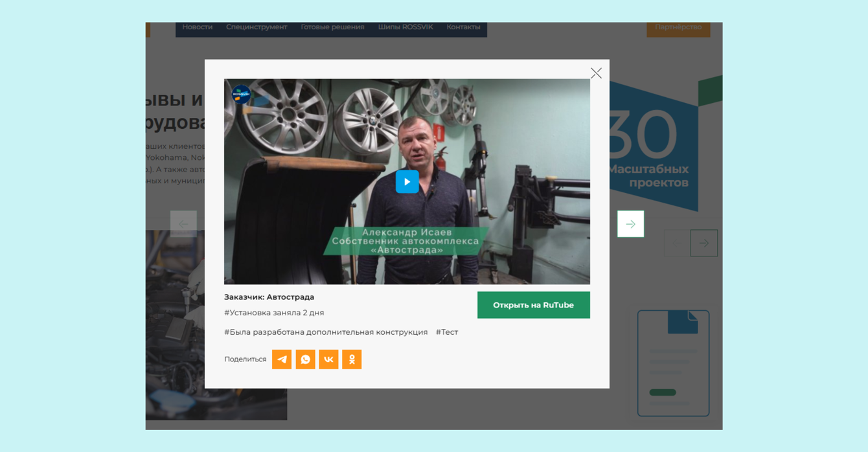The height and width of the screenshot is (452, 868).
Task: Click the Открыть на RuTube button
Action: (x=534, y=305)
